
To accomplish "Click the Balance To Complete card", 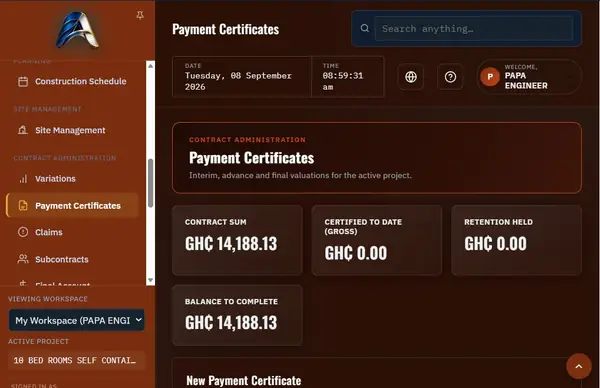I will 237,315.
